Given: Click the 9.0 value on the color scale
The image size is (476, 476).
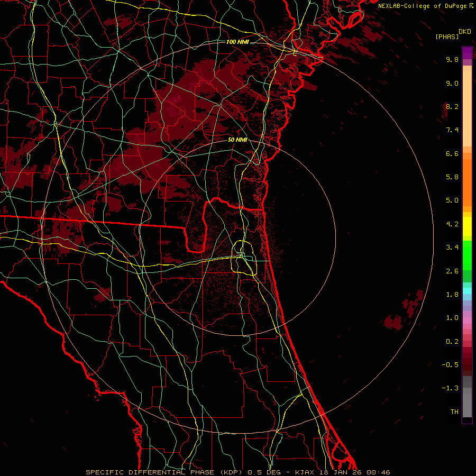Looking at the screenshot, I should 452,83.
